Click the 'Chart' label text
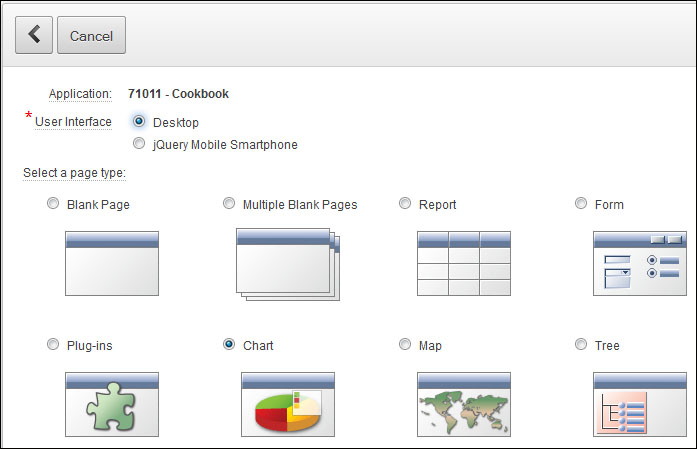The width and height of the screenshot is (697, 449). click(x=258, y=345)
